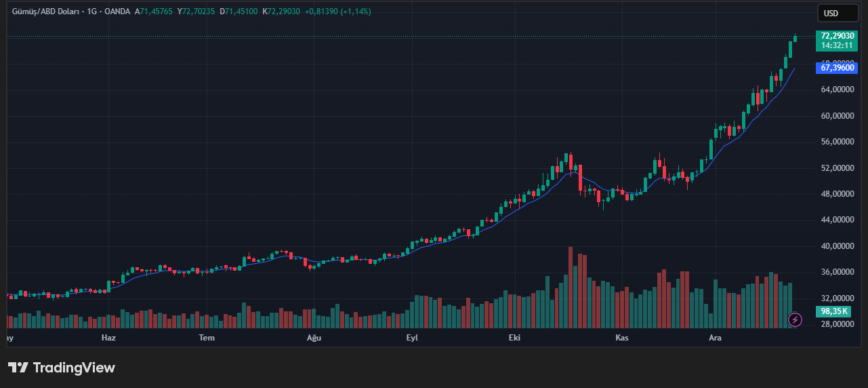This screenshot has width=868, height=388.
Task: Open the USD currency selector
Action: [x=830, y=13]
